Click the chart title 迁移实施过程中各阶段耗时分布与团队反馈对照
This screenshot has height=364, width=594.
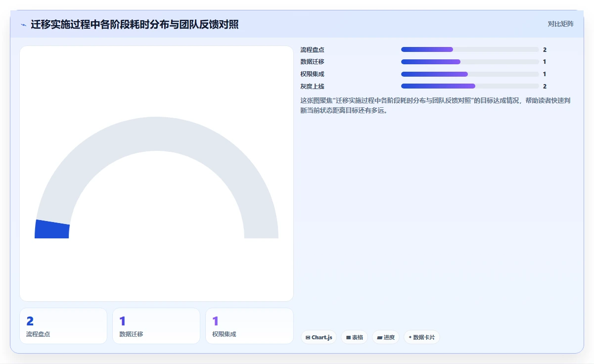coord(135,24)
